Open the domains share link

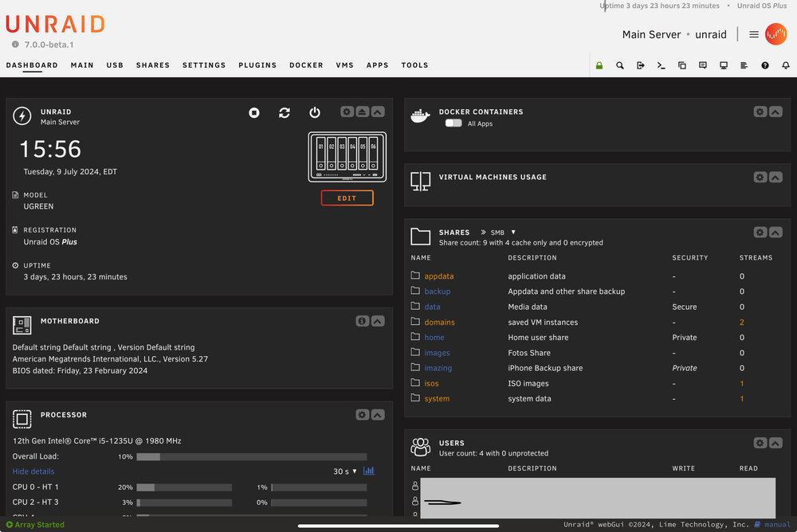coord(440,323)
